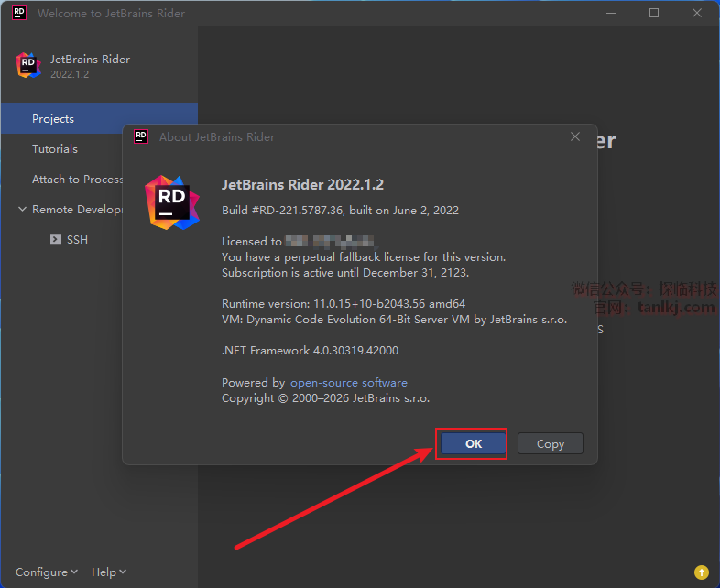Select the SSH entry under Remote Development
This screenshot has width=720, height=588.
point(77,240)
